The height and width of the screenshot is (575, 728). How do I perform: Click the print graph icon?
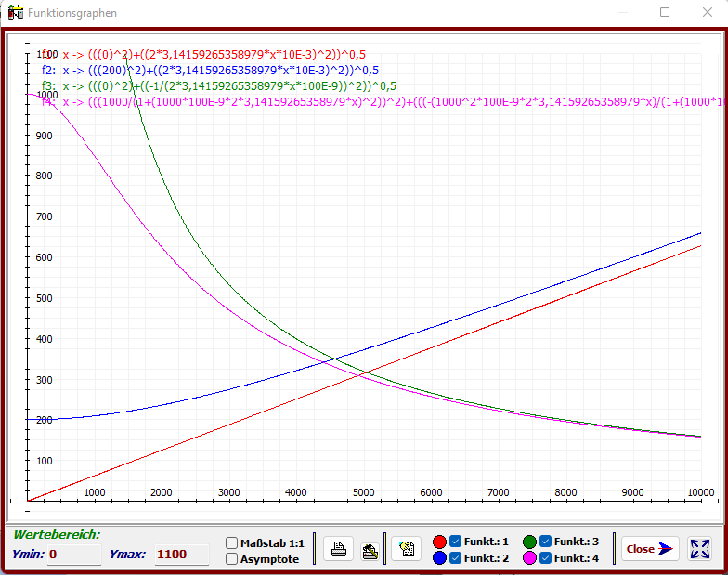click(339, 549)
